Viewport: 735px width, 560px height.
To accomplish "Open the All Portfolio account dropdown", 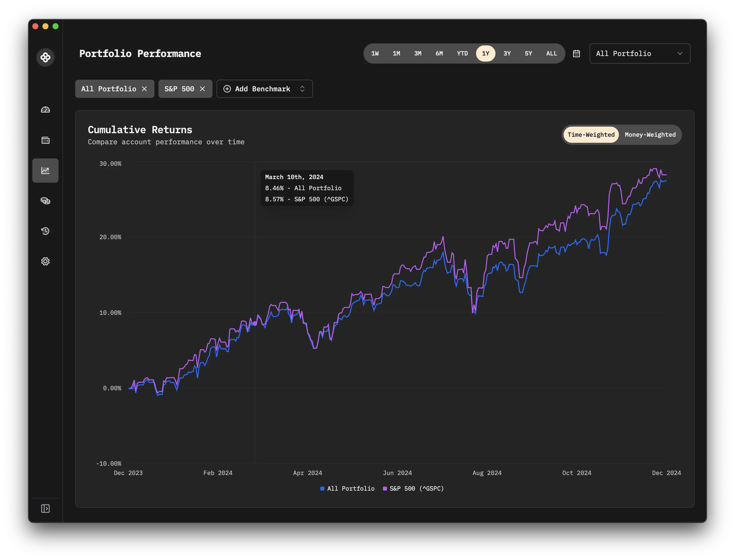I will (640, 53).
